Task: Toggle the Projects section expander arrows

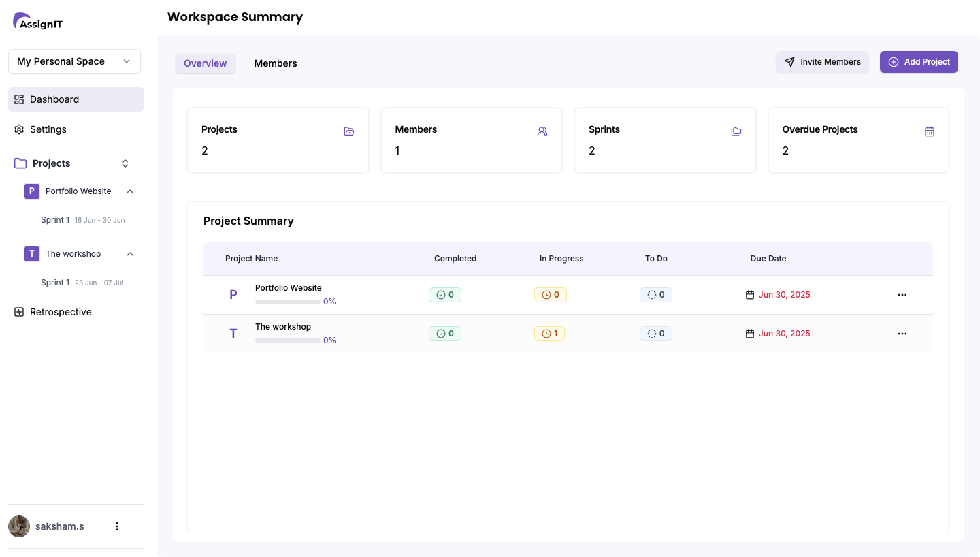Action: coord(125,163)
